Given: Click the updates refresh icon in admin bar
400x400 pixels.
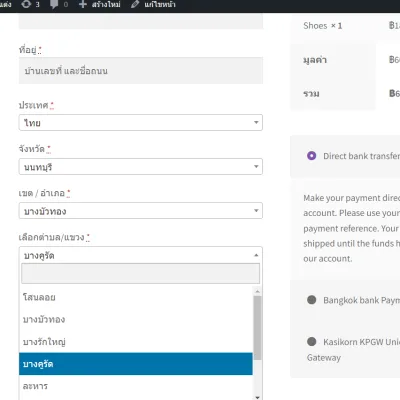Looking at the screenshot, I should (26, 4).
